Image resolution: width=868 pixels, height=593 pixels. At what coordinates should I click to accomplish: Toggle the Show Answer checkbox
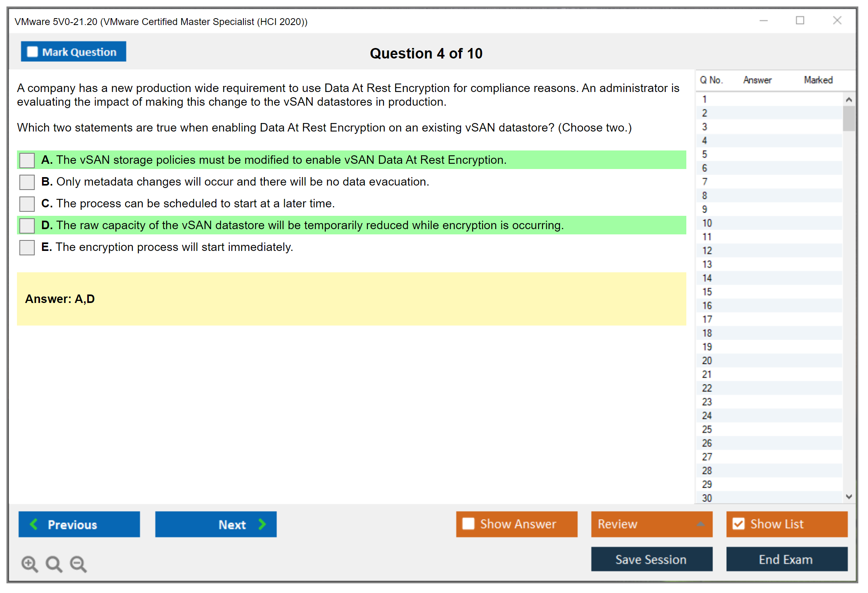tap(468, 524)
